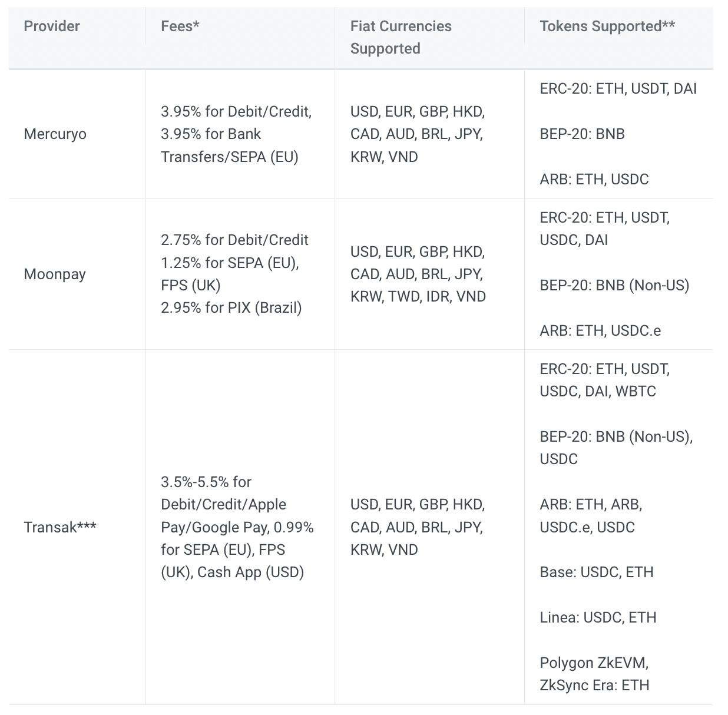Click Transak's fiat currencies list
Image resolution: width=728 pixels, height=715 pixels.
point(417,527)
